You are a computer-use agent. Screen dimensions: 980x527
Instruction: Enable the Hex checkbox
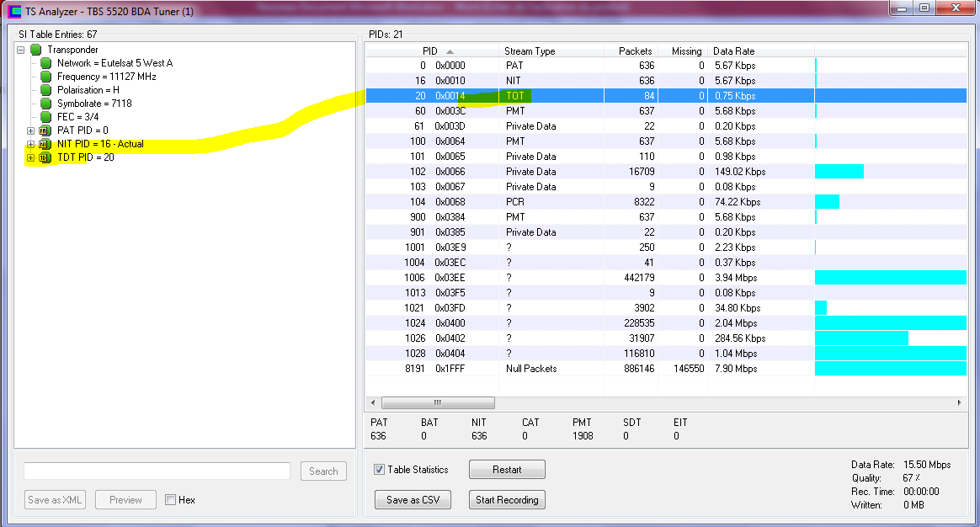[x=171, y=500]
